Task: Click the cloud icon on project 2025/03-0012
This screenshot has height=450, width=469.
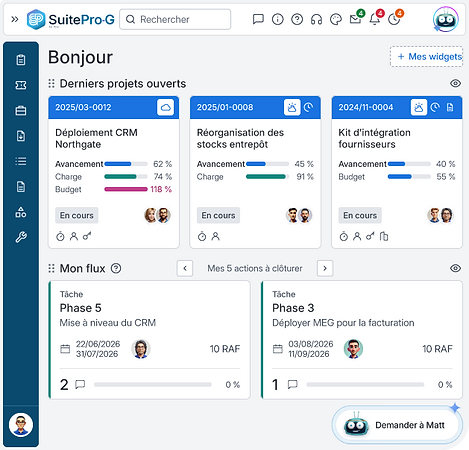Action: click(x=165, y=107)
